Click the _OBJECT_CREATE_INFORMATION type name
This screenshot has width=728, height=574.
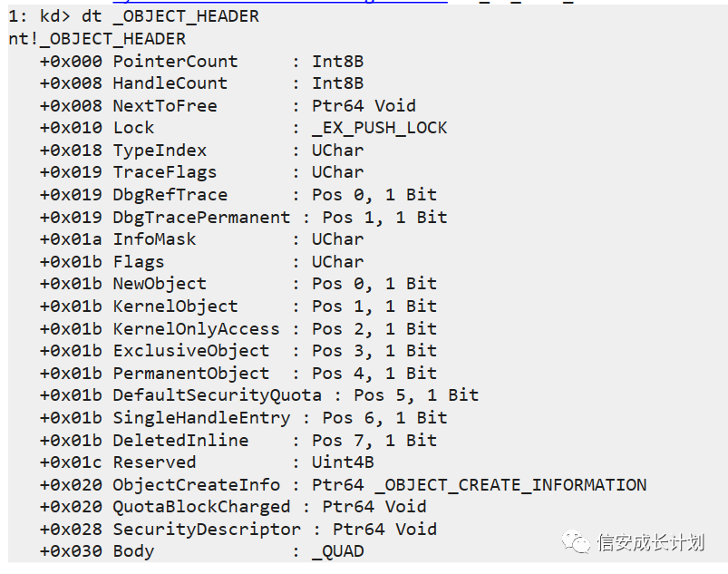coord(479,485)
